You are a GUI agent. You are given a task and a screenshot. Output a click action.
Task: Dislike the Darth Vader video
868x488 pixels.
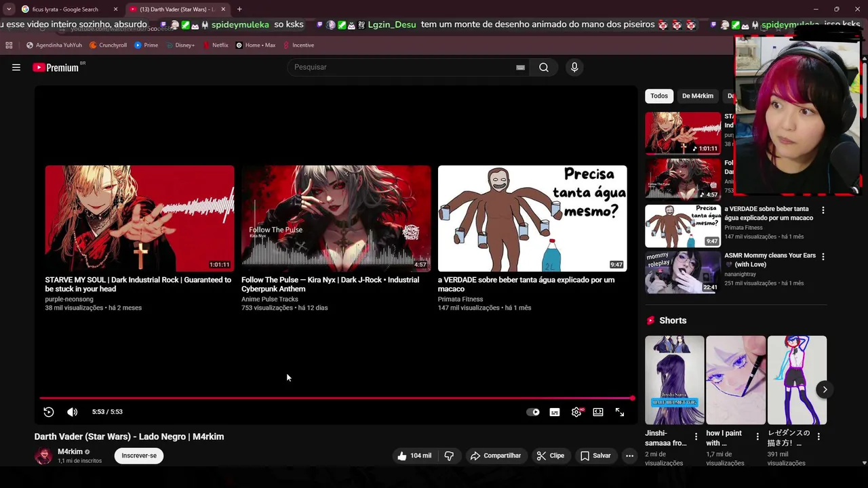click(x=449, y=455)
